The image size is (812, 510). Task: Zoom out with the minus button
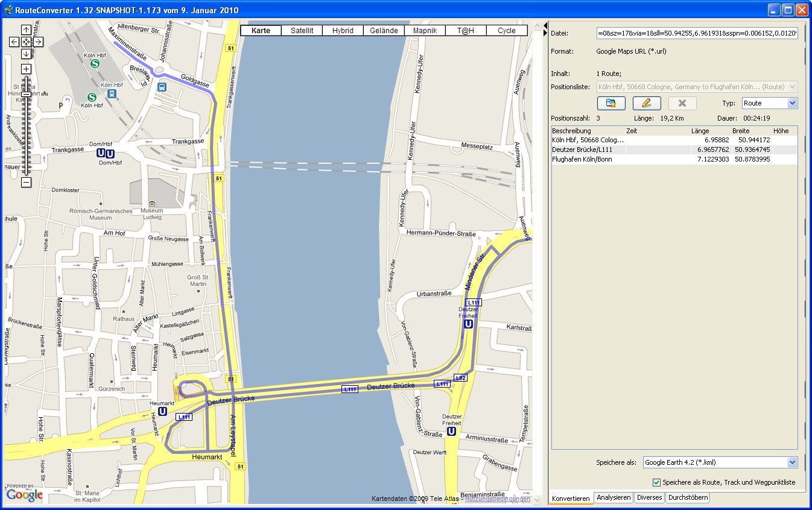(x=26, y=182)
